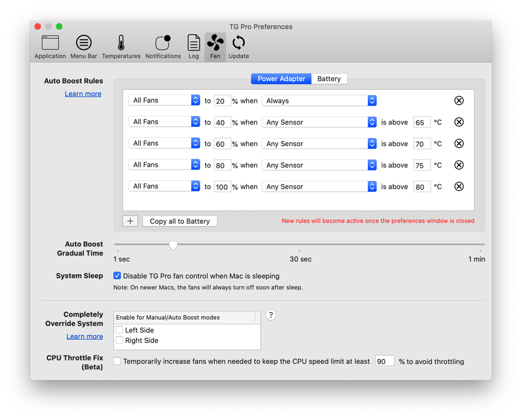Open the Any Sensor dropdown in 60% rule

point(319,143)
